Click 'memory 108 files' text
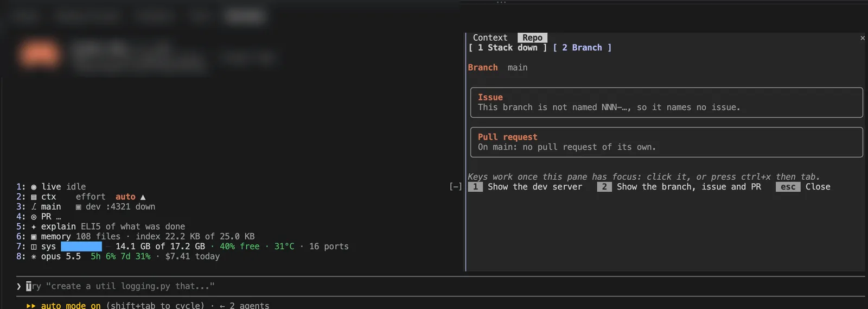The image size is (868, 309). [81, 237]
